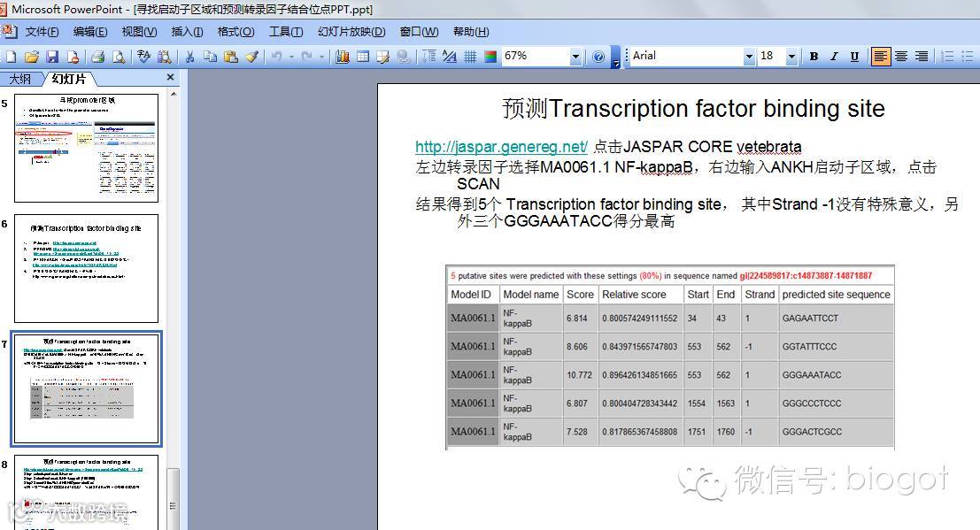This screenshot has height=530, width=980.
Task: Follow the jaspar.genereg.net hyperlink
Action: tap(501, 147)
